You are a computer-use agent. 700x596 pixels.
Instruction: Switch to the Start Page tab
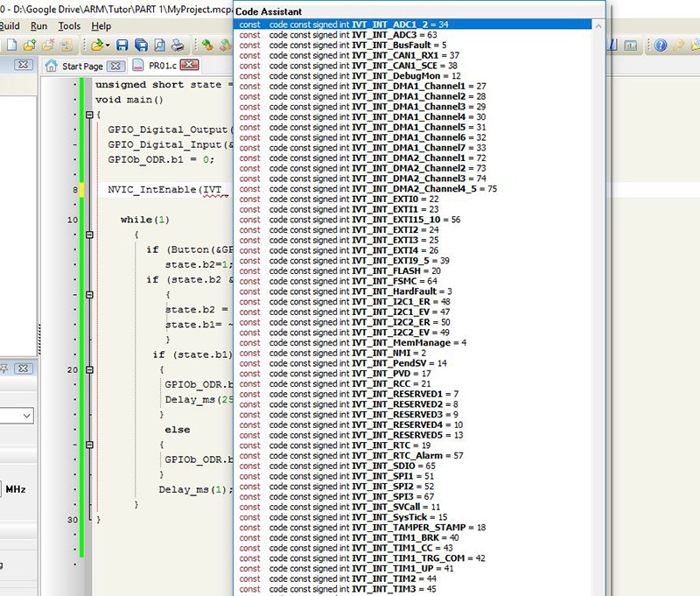[x=84, y=66]
